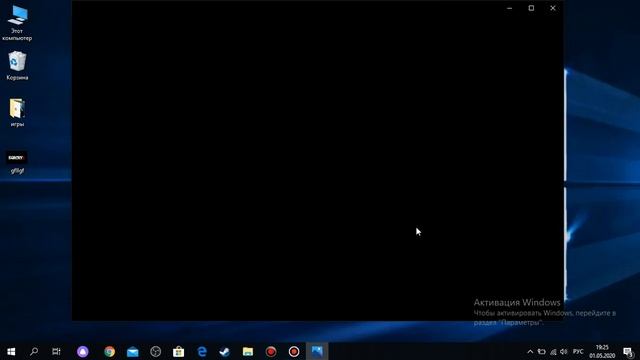Switch input language 'РУС' indicator
The width and height of the screenshot is (640, 360).
[578, 351]
